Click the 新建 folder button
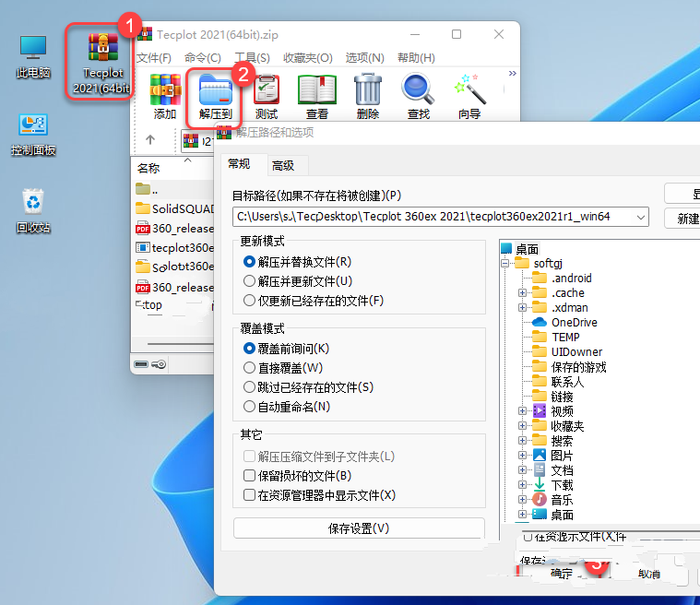The image size is (700, 605). pyautogui.click(x=683, y=219)
